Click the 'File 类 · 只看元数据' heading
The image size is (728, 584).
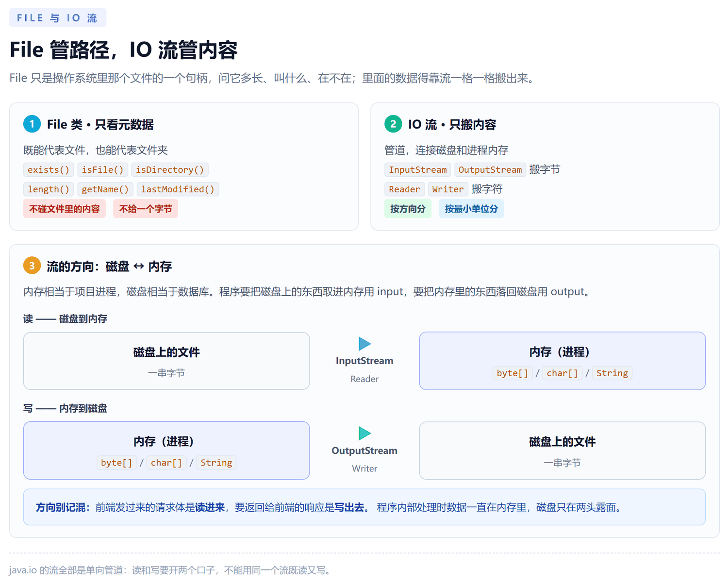(100, 125)
